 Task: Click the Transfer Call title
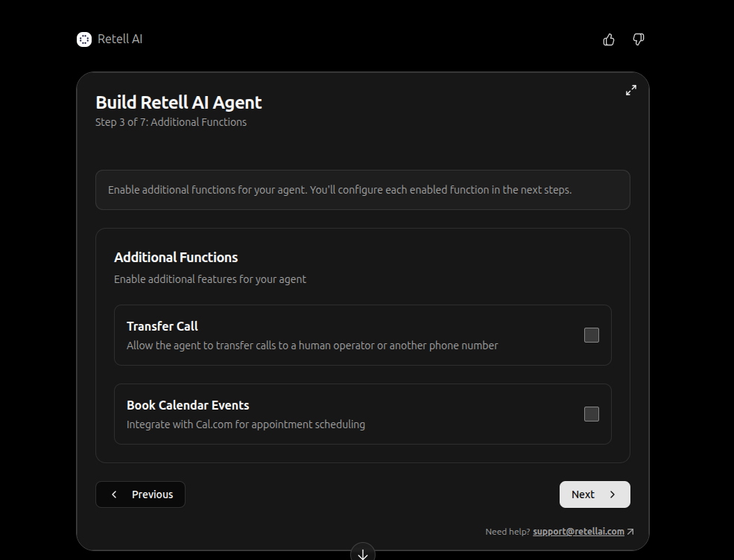(162, 326)
